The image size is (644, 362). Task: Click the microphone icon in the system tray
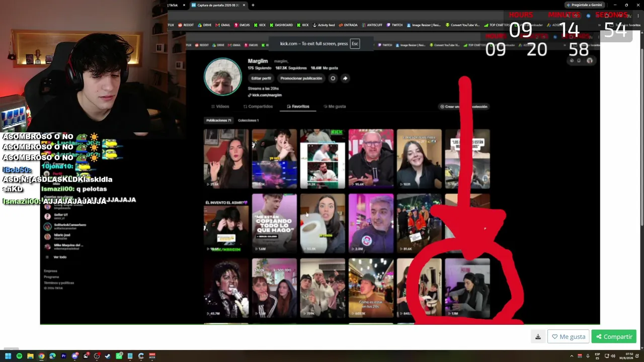click(x=588, y=356)
